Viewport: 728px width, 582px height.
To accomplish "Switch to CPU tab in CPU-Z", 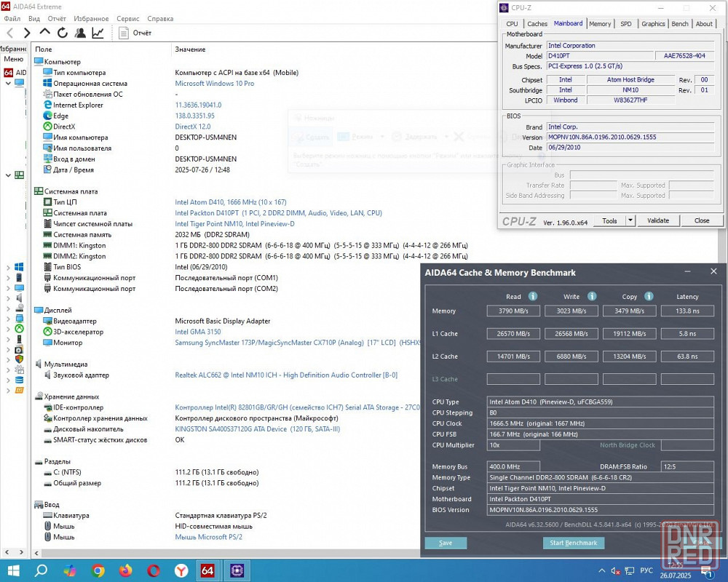I will [512, 24].
